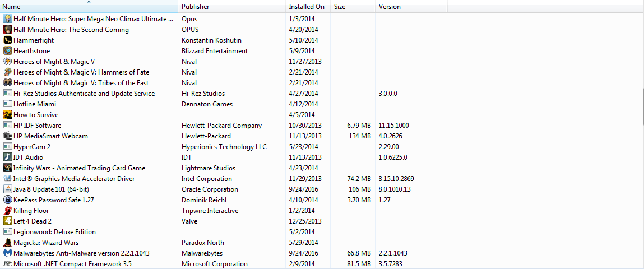Click the KeePass Password Safe lock icon
Viewport: 644px width, 269px height.
coord(7,200)
